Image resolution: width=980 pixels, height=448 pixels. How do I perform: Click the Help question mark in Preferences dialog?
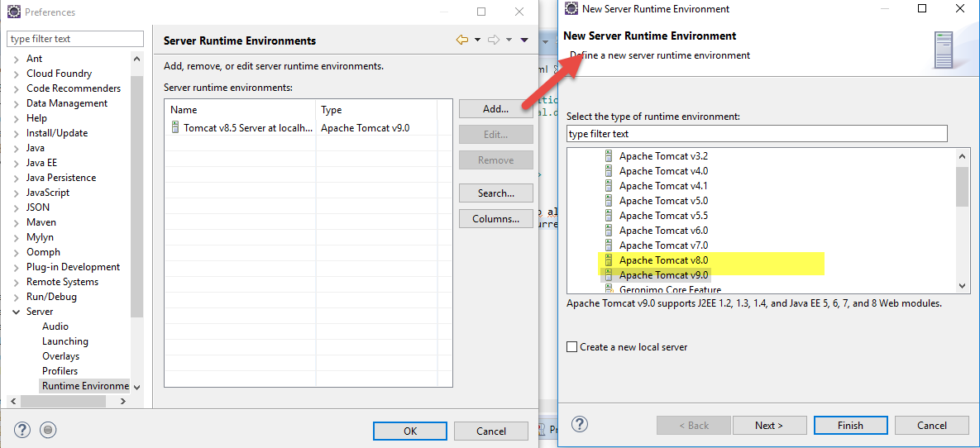(x=22, y=430)
